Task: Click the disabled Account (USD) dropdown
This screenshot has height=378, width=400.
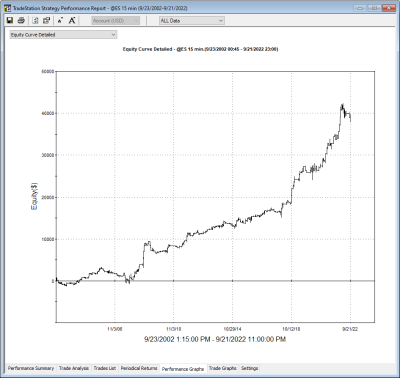Action: [115, 21]
